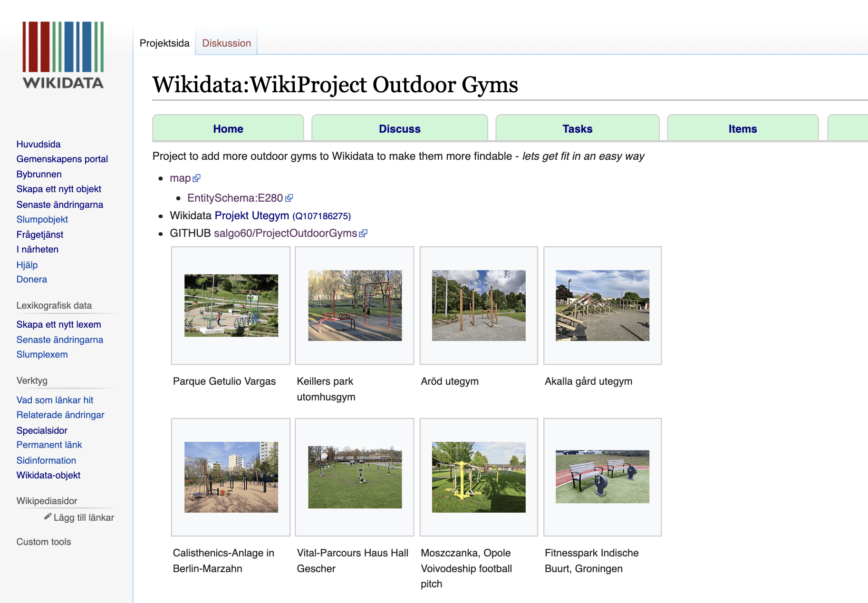
Task: Go to the Discuss project tab
Action: 399,129
